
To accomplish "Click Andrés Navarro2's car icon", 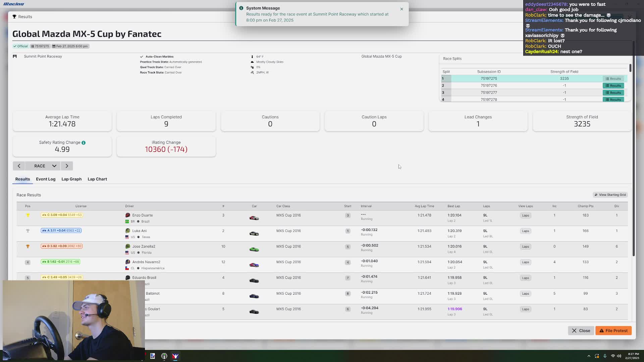I will pyautogui.click(x=254, y=265).
